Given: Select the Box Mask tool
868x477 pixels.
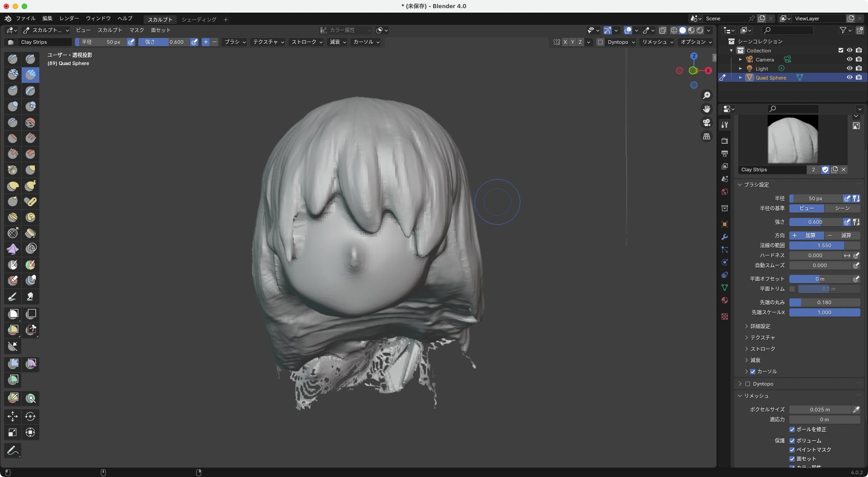Looking at the screenshot, I should [x=13, y=314].
